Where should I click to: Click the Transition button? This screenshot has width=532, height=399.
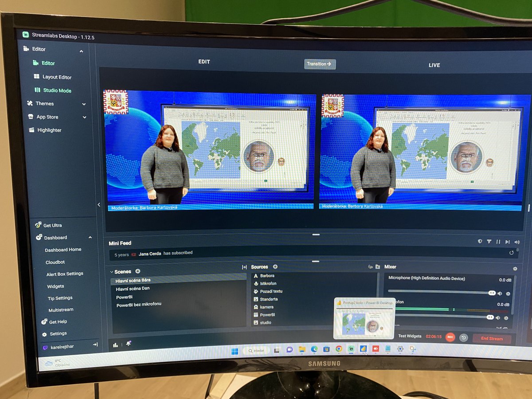[x=320, y=64]
